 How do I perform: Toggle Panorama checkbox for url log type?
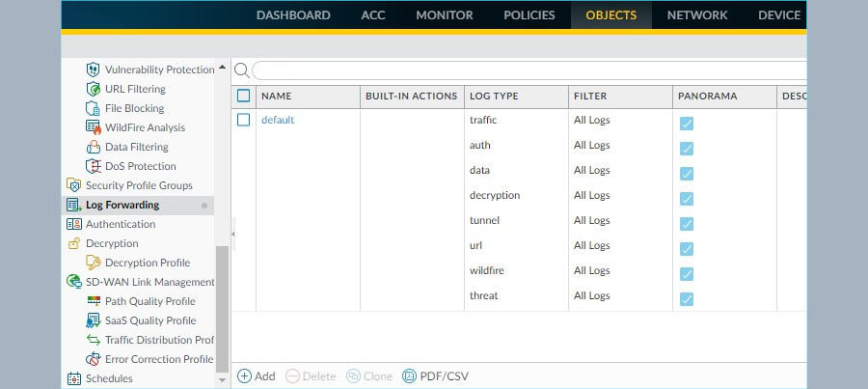pyautogui.click(x=687, y=249)
